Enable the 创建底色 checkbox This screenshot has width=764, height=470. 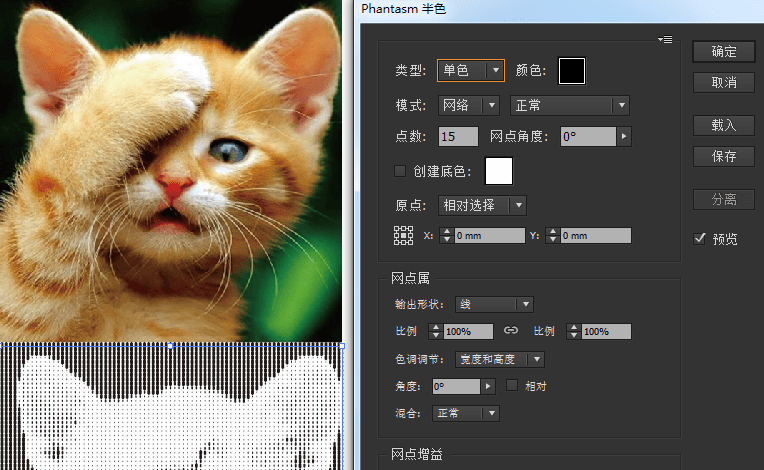(x=400, y=171)
